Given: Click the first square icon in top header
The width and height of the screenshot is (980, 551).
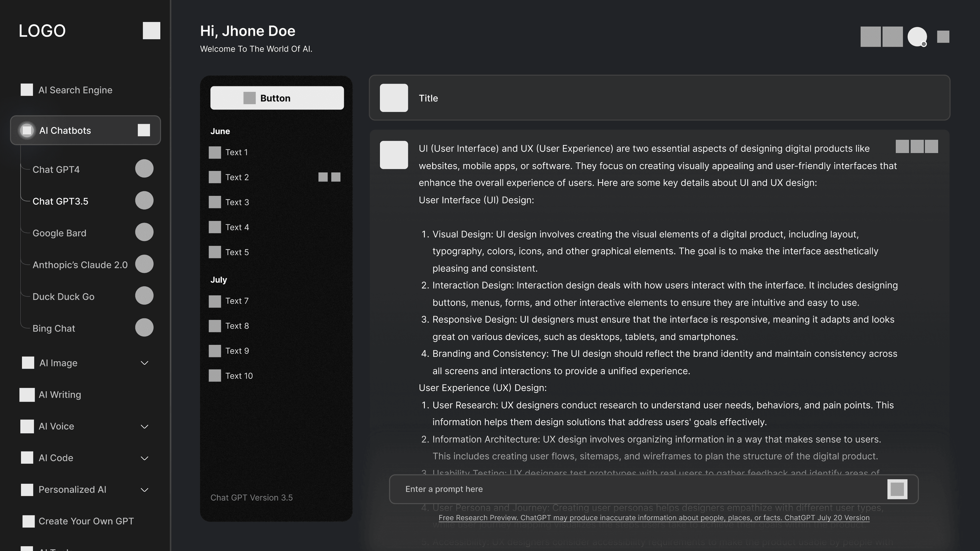Looking at the screenshot, I should pos(871,37).
